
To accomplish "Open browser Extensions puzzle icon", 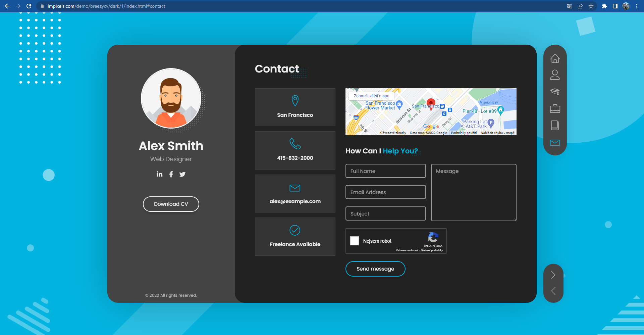I will [604, 6].
